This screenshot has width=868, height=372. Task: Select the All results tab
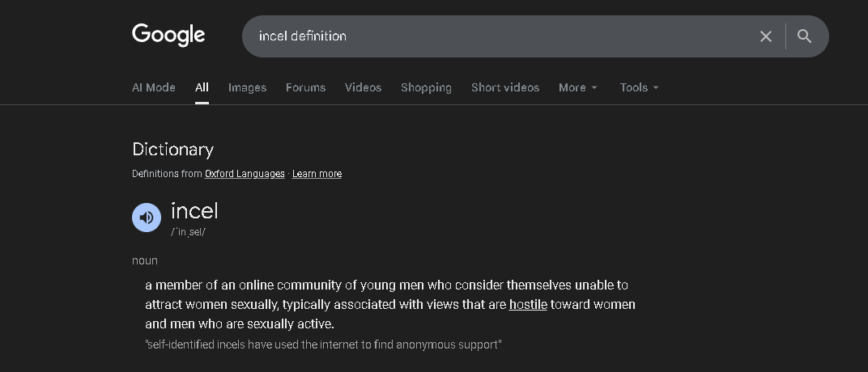tap(202, 87)
